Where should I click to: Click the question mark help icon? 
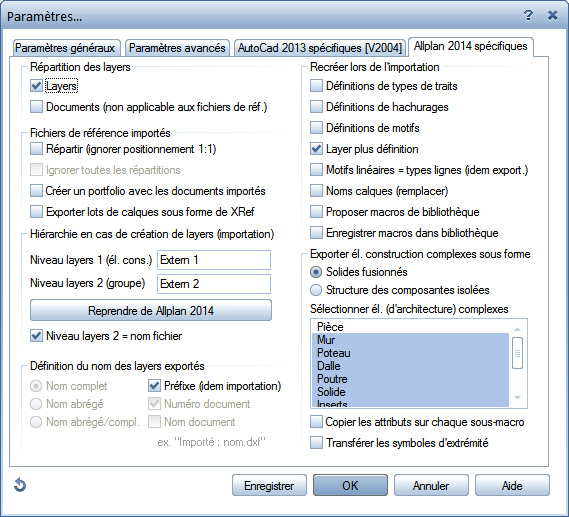tap(528, 16)
